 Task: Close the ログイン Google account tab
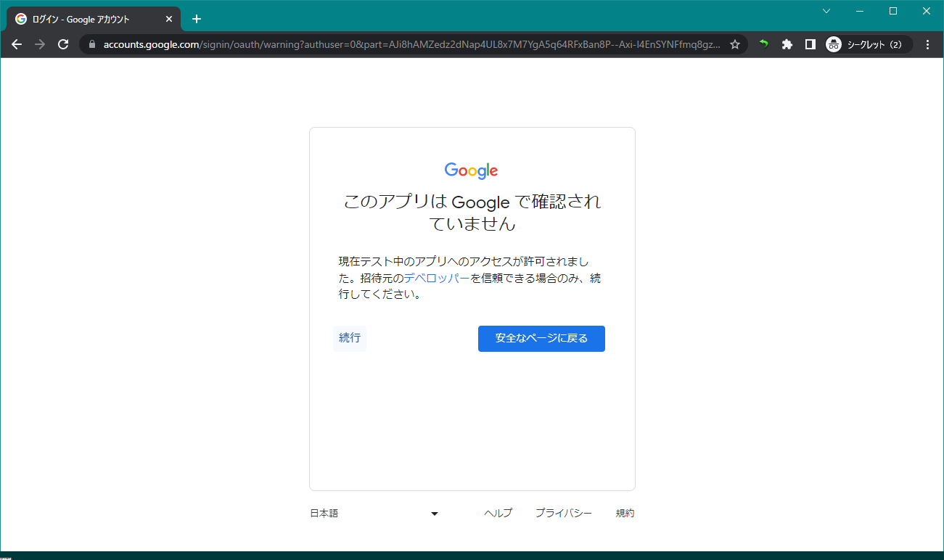pos(169,19)
